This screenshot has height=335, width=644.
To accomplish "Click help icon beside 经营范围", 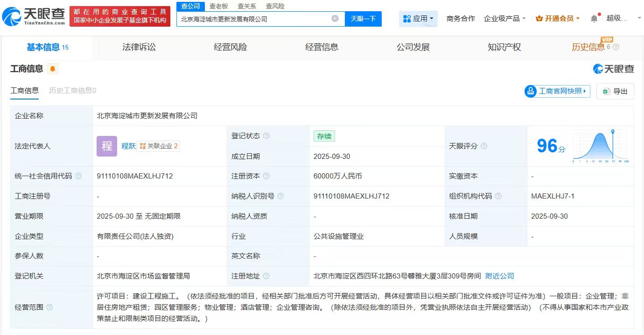I will 49,307.
